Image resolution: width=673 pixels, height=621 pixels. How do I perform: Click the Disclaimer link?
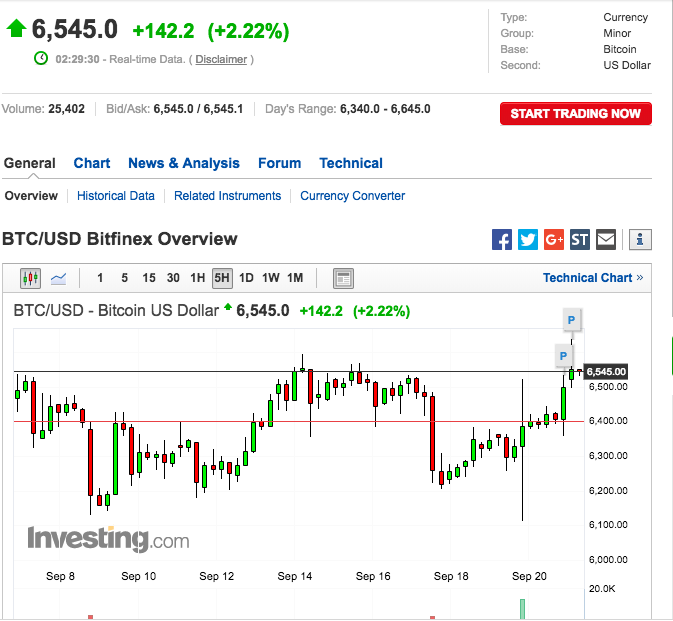click(x=221, y=59)
